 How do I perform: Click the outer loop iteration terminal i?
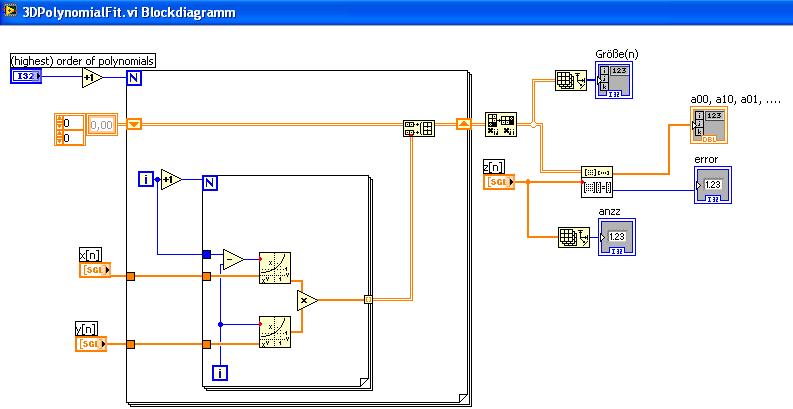(x=146, y=179)
